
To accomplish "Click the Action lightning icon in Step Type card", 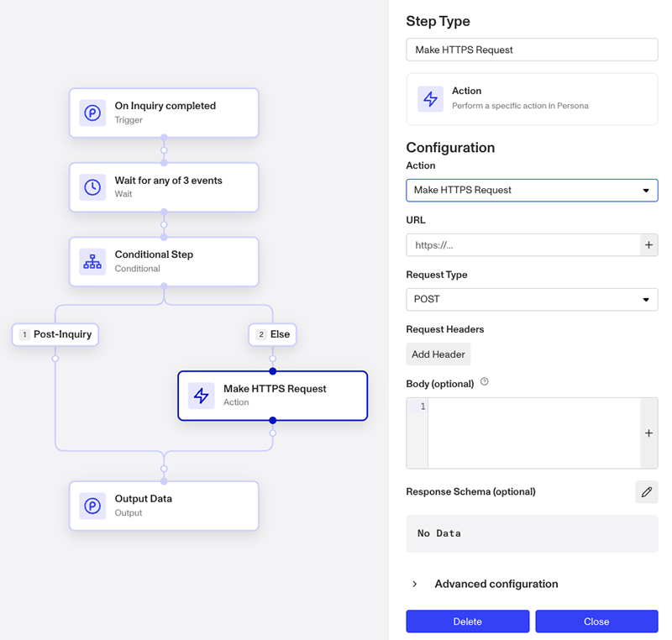I will point(430,98).
